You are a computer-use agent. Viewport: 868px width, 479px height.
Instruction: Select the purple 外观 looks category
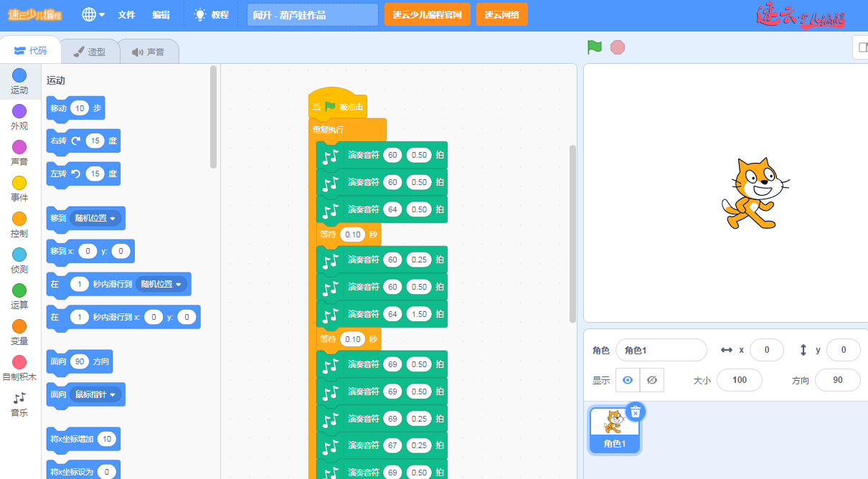coord(19,117)
